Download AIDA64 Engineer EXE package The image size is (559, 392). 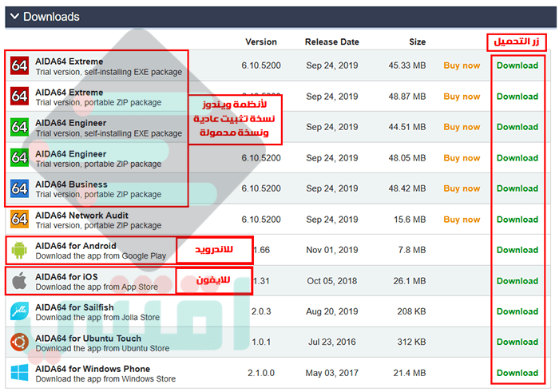[517, 127]
